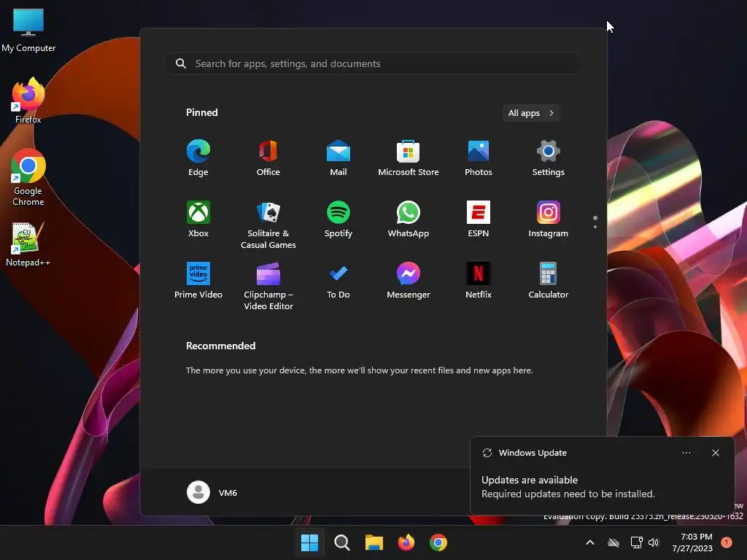Open Messenger

point(409,281)
